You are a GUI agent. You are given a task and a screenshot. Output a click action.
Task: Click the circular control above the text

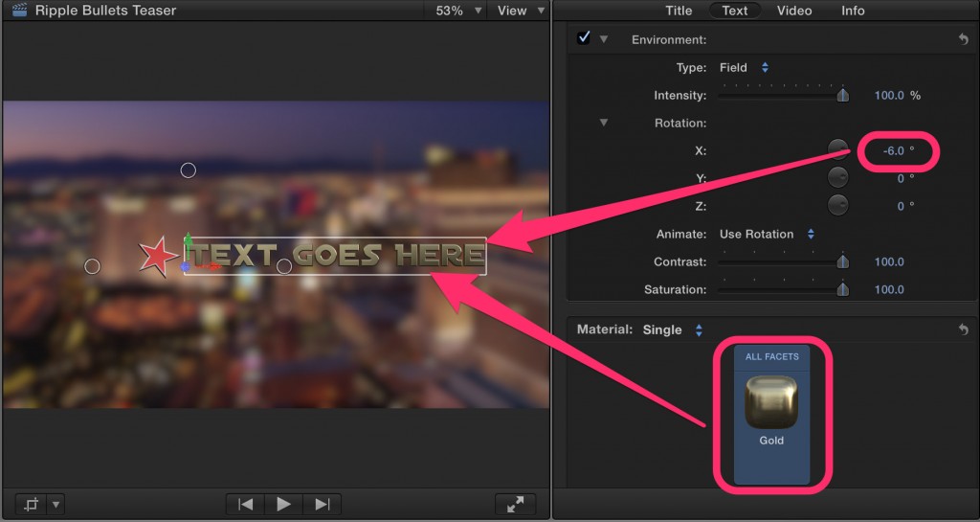[x=189, y=170]
